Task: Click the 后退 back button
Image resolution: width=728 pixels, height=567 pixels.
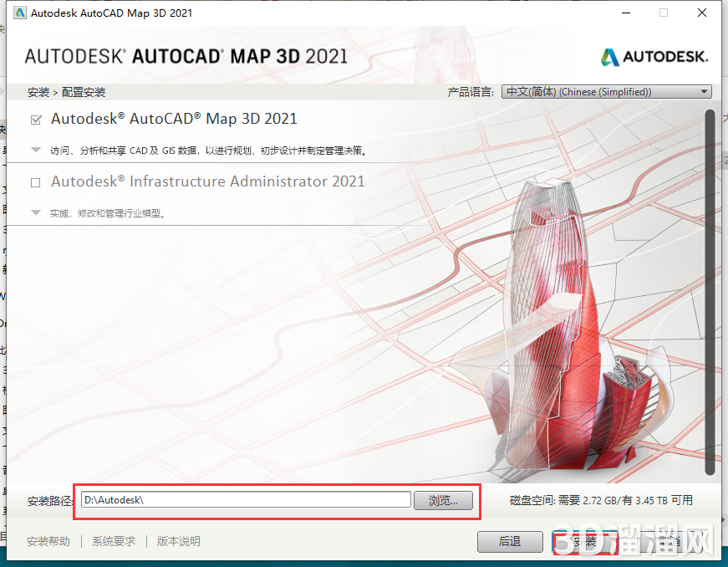Action: [510, 542]
